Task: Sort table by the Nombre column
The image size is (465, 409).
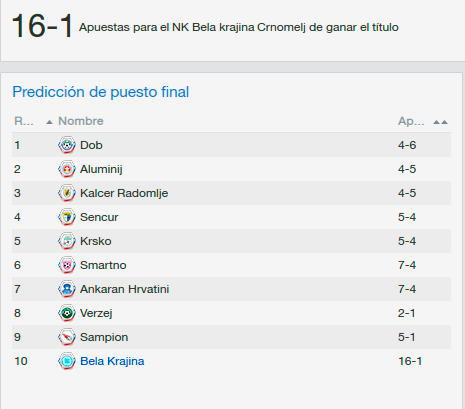Action: [81, 121]
